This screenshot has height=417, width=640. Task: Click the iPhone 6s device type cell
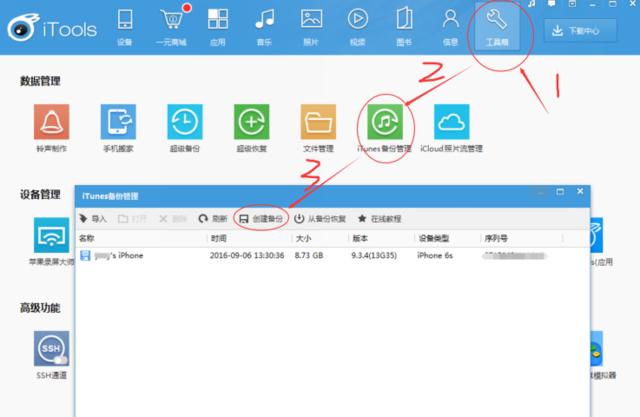click(x=435, y=255)
